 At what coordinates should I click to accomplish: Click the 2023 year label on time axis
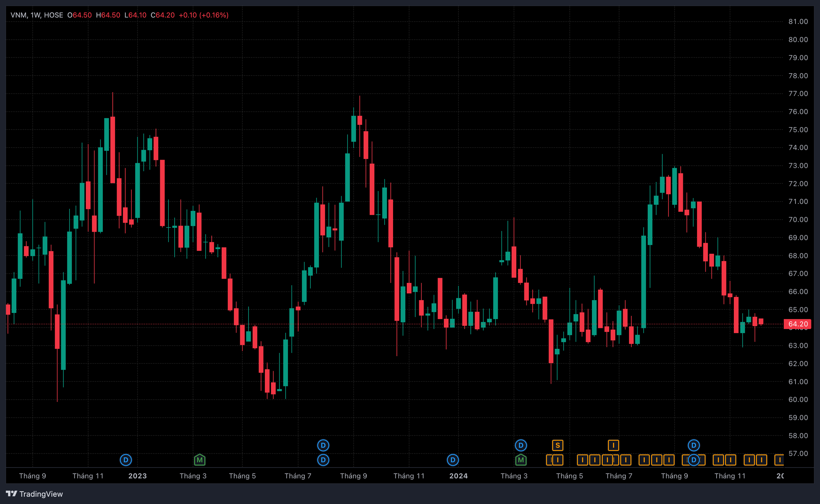[x=137, y=476]
